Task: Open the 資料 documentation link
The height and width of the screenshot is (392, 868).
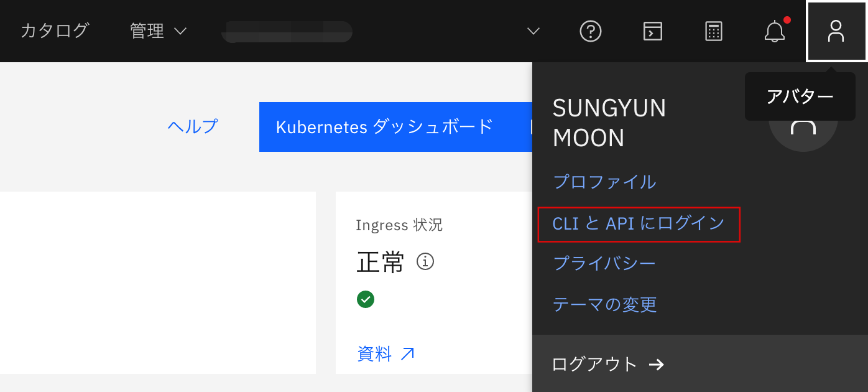Action: (376, 353)
